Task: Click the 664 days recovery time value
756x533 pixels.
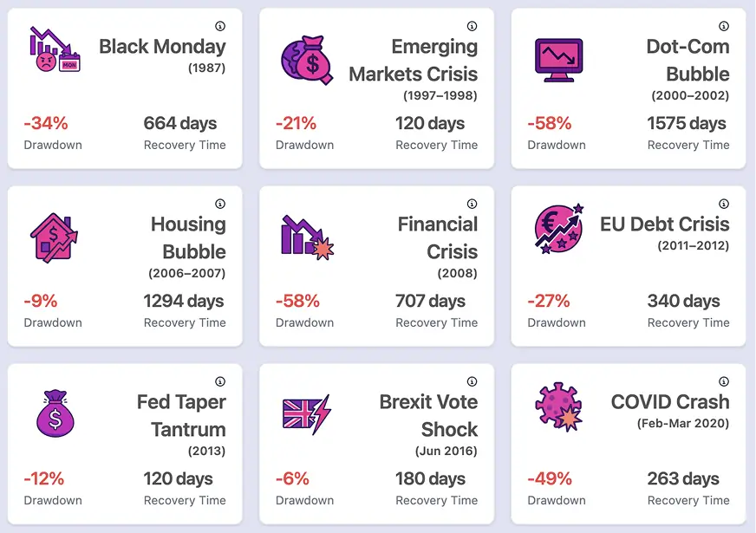Action: [x=180, y=123]
